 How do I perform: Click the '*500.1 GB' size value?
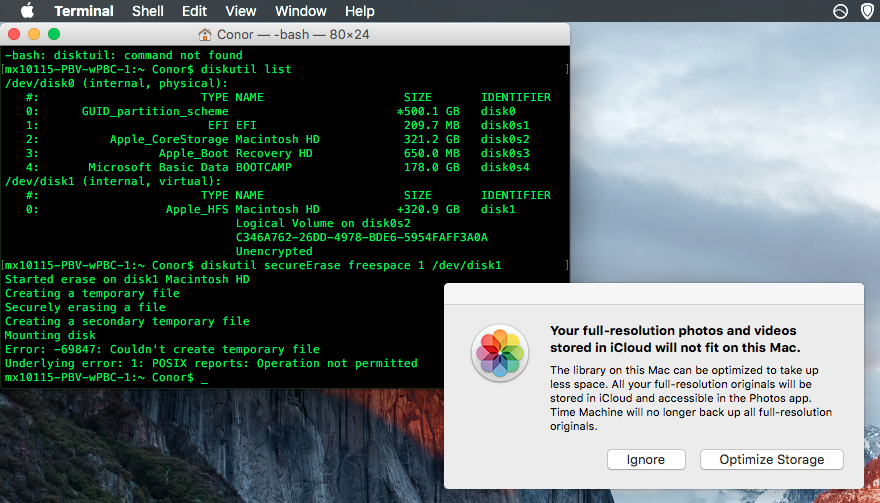428,111
